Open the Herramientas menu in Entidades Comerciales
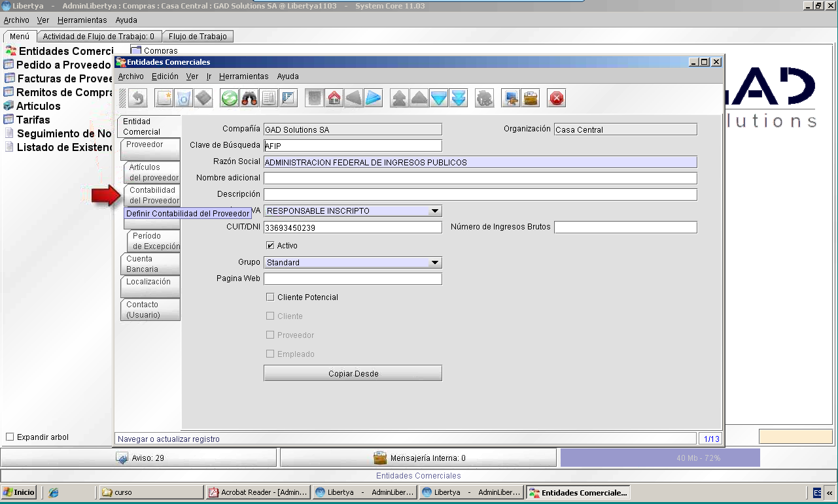Screen dimensions: 838x504 point(243,76)
